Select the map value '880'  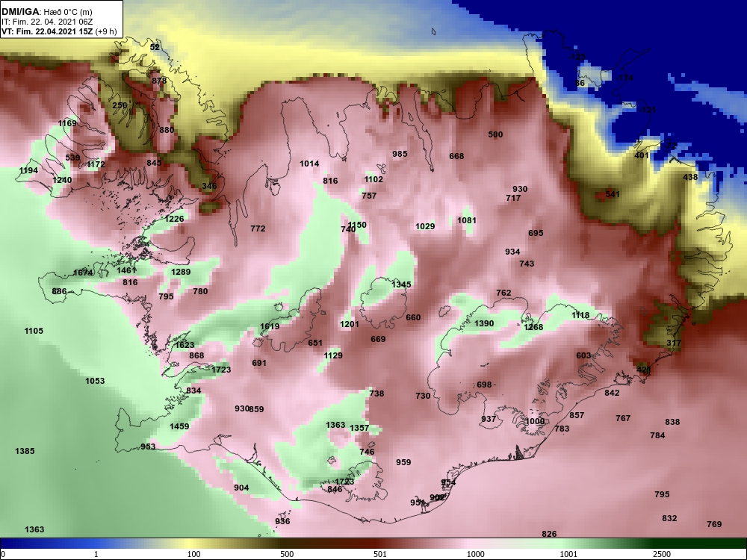tap(167, 130)
